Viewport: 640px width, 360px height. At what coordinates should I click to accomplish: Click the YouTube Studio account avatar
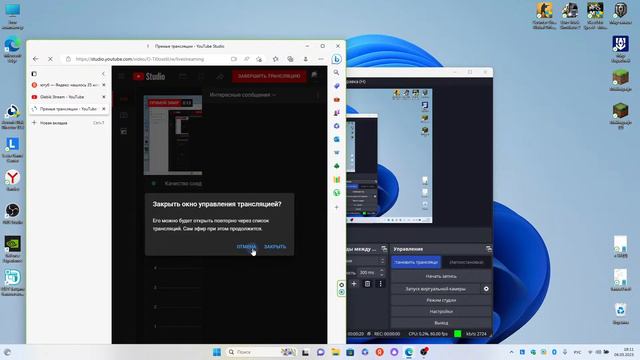point(314,76)
